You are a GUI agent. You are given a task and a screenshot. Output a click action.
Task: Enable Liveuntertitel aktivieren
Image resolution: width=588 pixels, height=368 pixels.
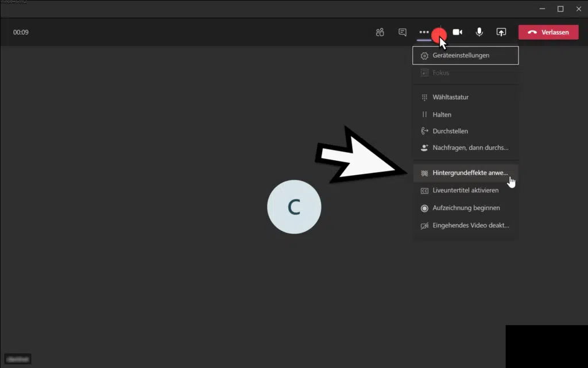465,190
